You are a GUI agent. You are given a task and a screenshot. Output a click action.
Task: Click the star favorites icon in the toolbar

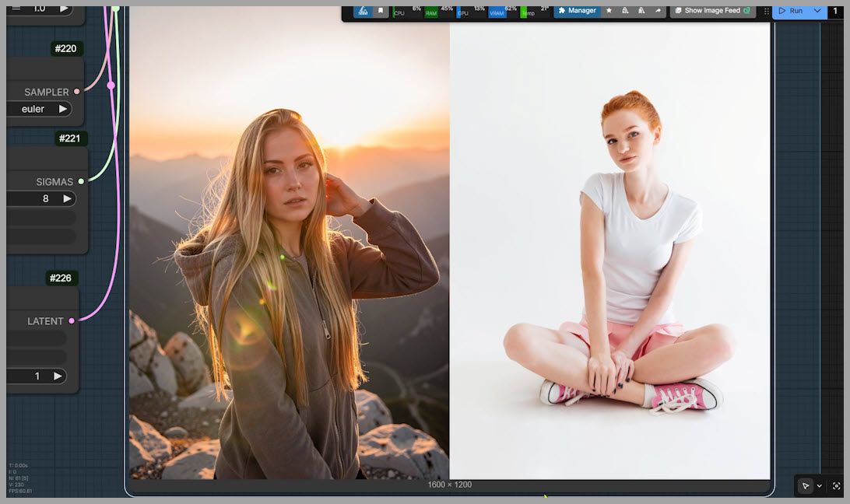point(609,11)
